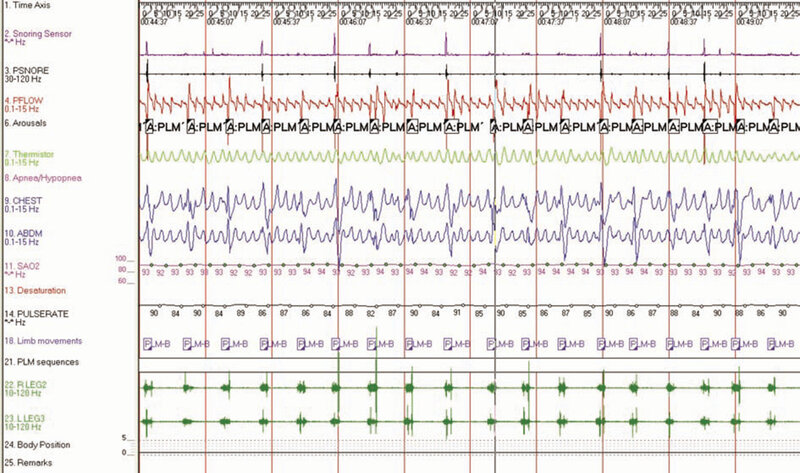800x473 pixels.
Task: Click the 60 mark on SAO2 scale
Action: click(122, 281)
